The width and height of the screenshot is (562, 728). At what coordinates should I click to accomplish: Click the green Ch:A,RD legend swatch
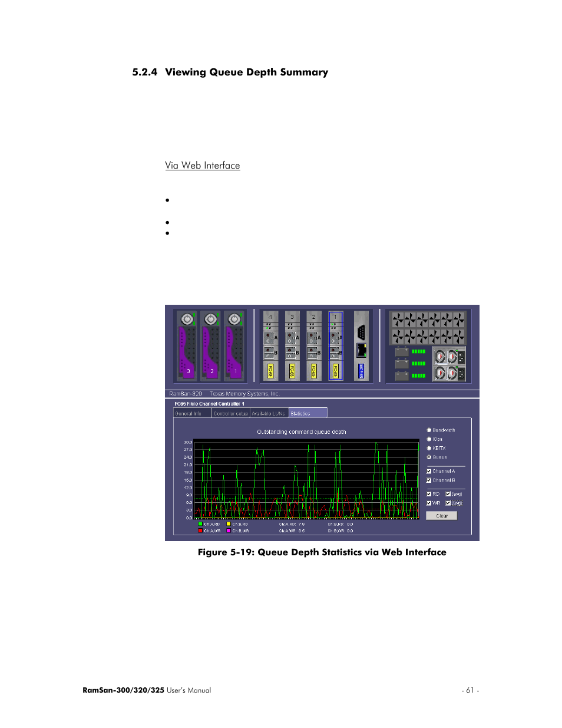[x=200, y=523]
